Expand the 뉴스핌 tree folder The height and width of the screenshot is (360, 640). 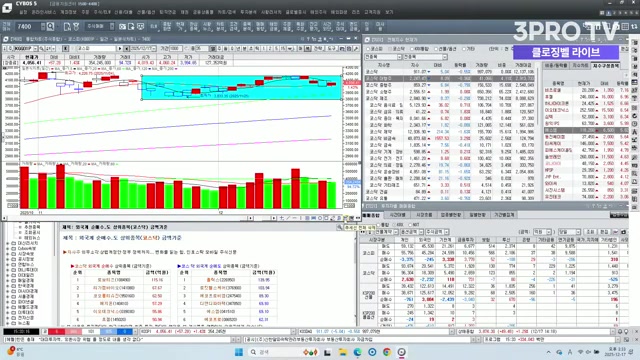[x=7, y=323]
